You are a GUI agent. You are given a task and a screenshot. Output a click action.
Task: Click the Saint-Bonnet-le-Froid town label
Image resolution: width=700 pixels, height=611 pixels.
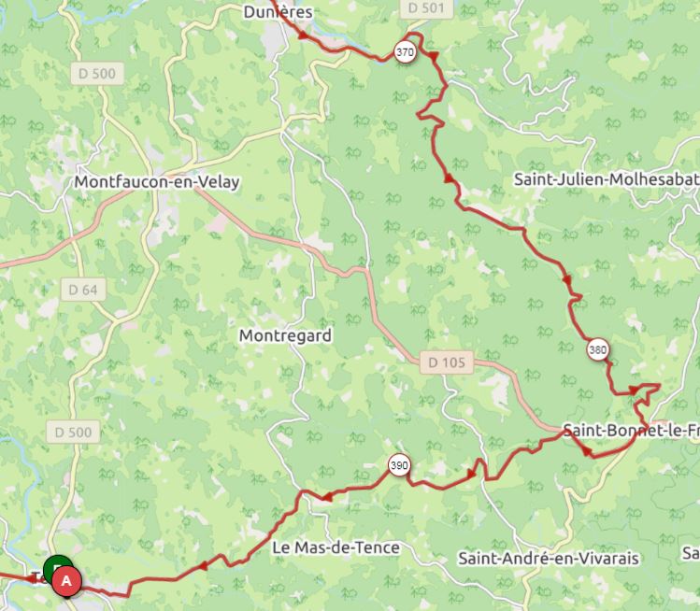(631, 431)
